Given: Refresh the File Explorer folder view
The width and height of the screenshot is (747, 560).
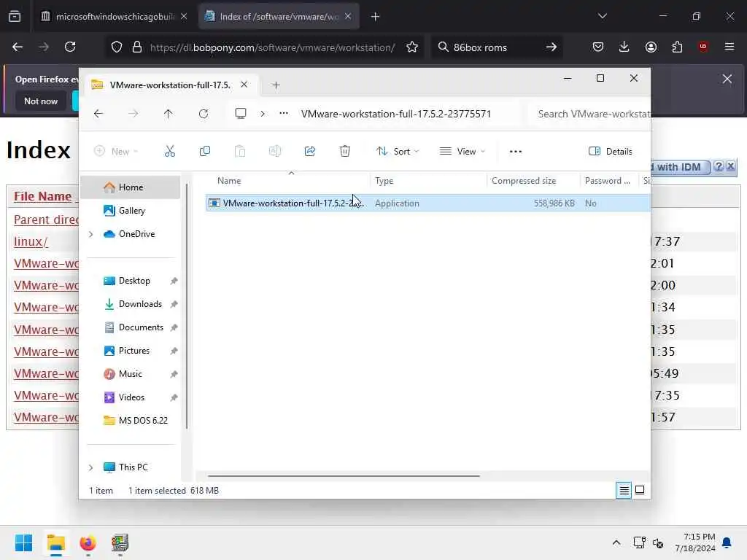Looking at the screenshot, I should (x=204, y=114).
